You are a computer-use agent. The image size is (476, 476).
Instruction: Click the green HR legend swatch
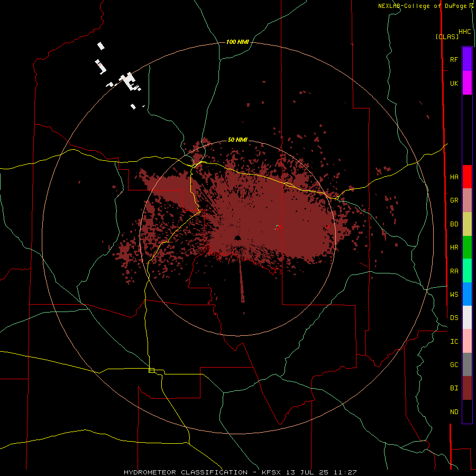pos(467,248)
